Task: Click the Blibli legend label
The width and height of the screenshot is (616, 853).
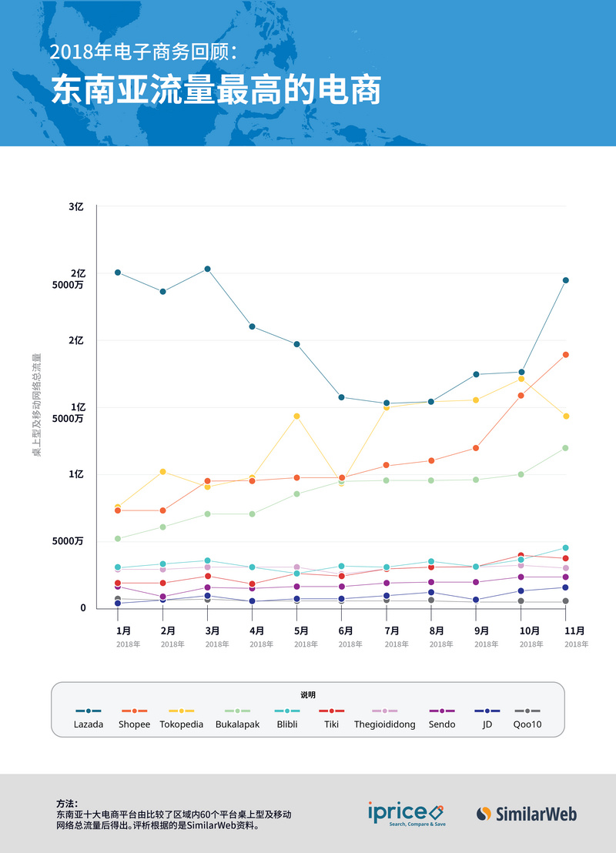Action: click(287, 724)
